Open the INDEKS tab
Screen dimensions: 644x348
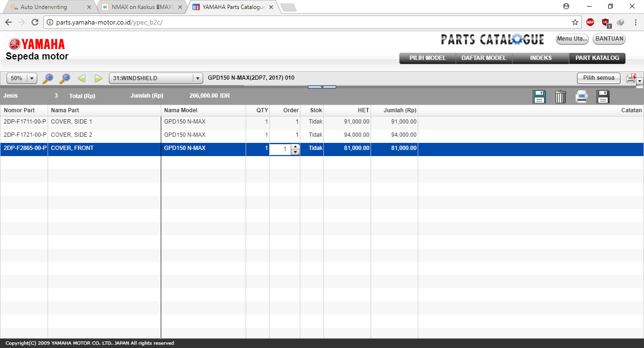click(541, 58)
